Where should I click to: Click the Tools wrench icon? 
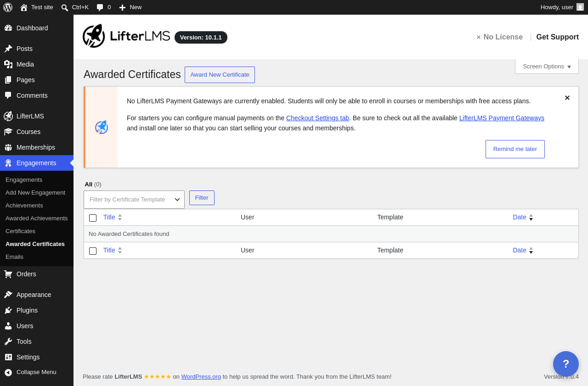(8, 341)
